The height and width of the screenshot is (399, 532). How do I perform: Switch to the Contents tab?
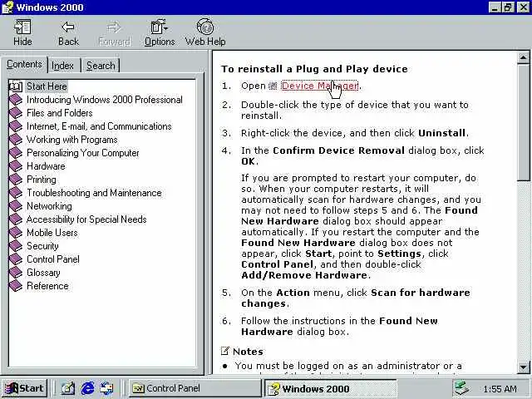(24, 64)
